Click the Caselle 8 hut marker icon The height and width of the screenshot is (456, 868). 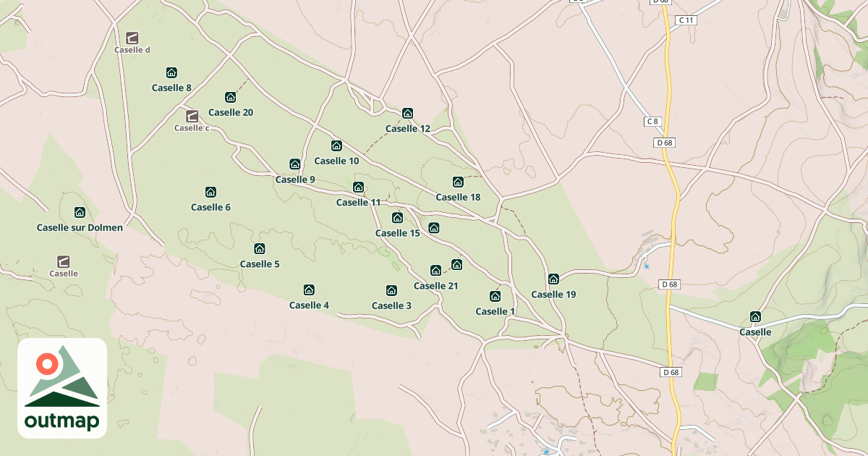(x=171, y=72)
